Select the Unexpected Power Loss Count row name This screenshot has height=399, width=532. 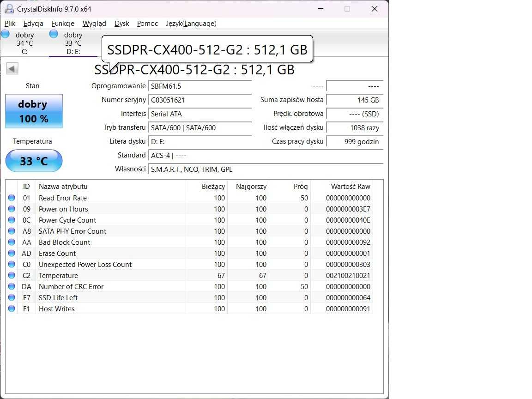85,264
